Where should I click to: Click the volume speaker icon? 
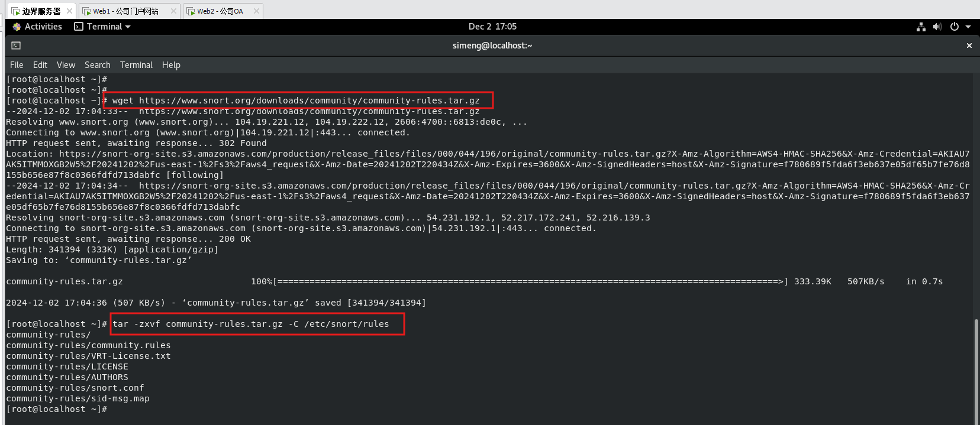click(x=937, y=27)
